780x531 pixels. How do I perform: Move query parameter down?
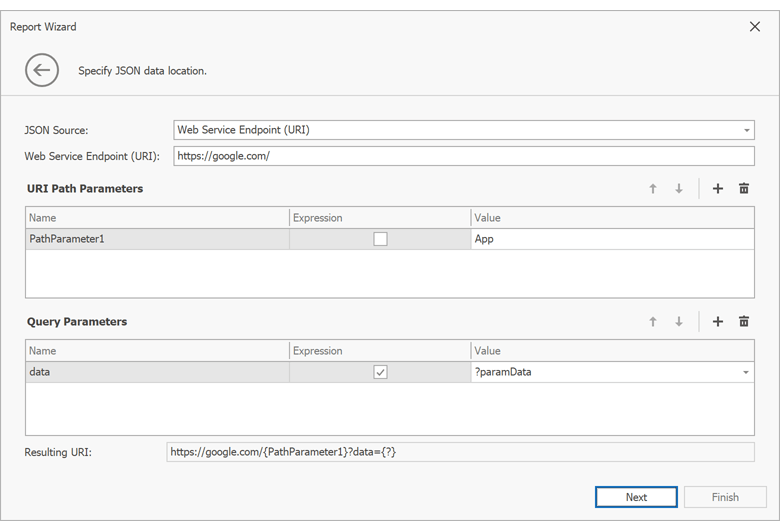(x=679, y=322)
